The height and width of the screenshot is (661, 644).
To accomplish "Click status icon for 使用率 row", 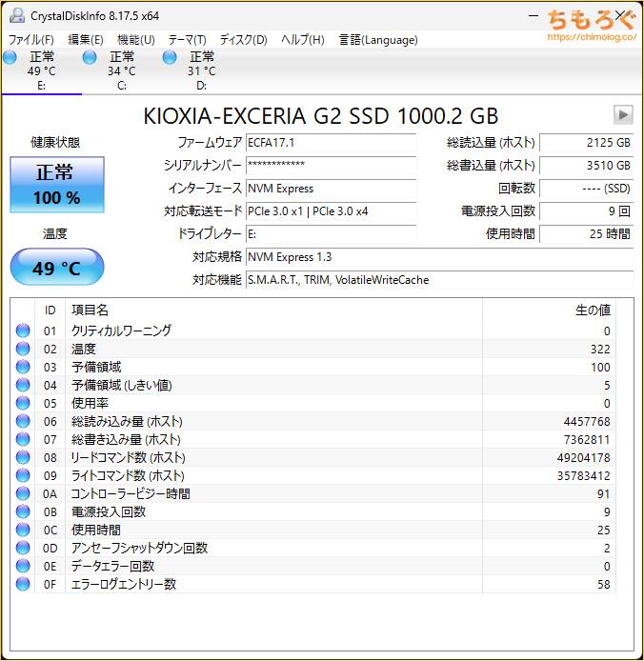I will tap(23, 404).
